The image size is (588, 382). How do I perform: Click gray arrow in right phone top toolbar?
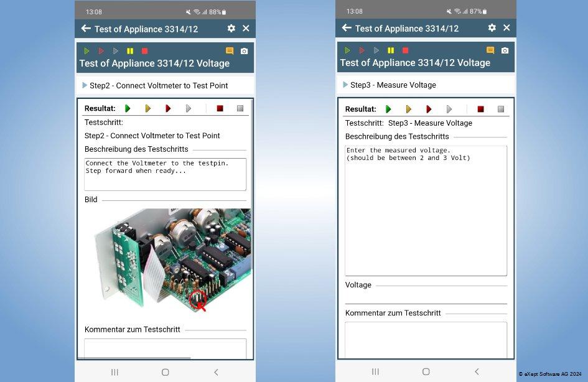(x=376, y=50)
